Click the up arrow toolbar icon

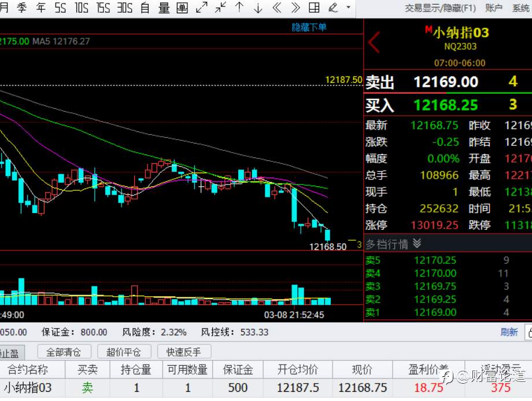[239, 8]
